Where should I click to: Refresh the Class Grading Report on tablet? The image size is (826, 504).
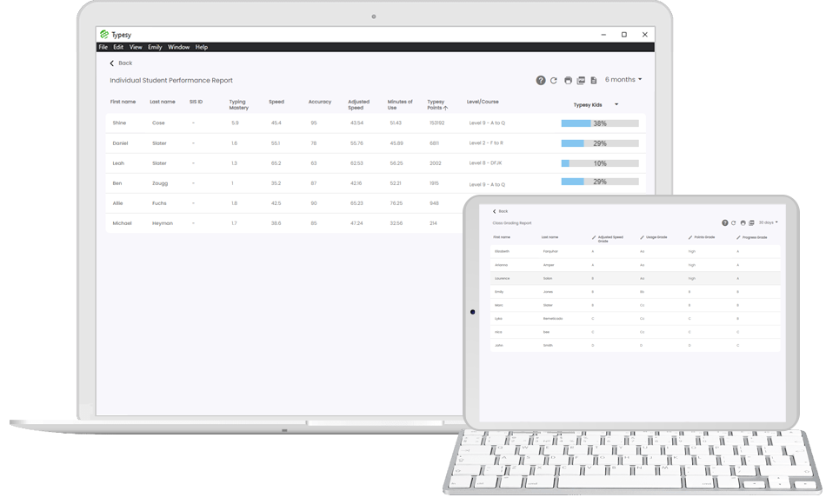(733, 223)
